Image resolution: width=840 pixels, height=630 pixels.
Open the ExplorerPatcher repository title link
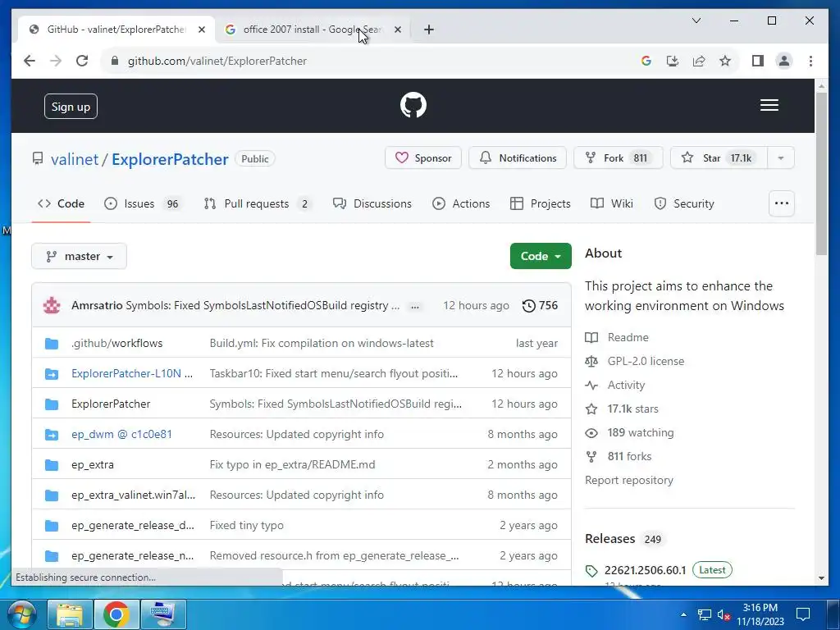170,159
